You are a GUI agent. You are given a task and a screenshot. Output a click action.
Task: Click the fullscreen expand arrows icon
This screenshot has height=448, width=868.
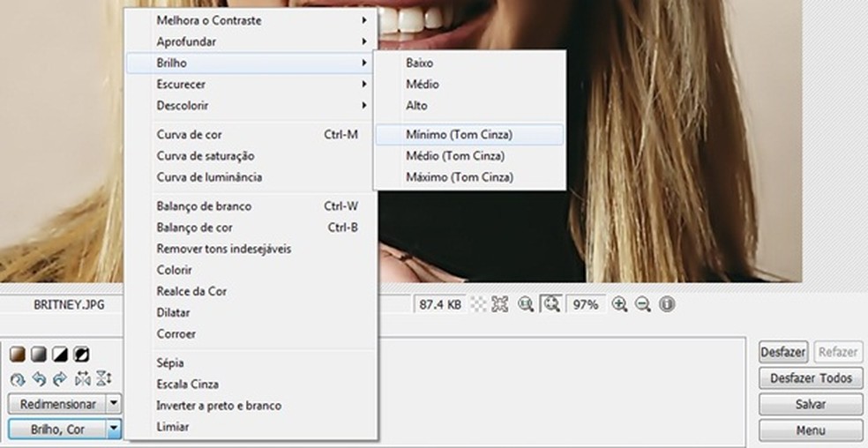coord(500,304)
